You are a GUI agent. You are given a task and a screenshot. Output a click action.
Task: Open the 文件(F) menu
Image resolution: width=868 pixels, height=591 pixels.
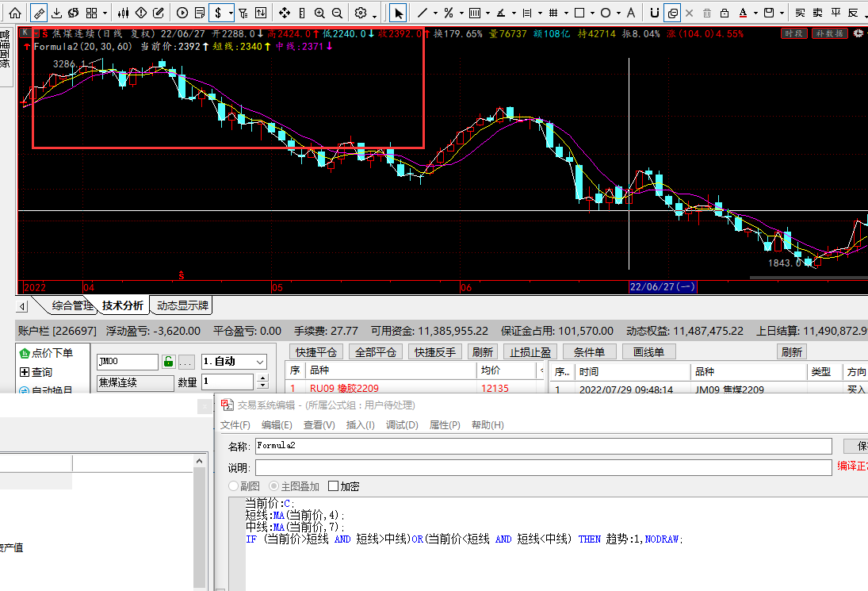point(235,425)
